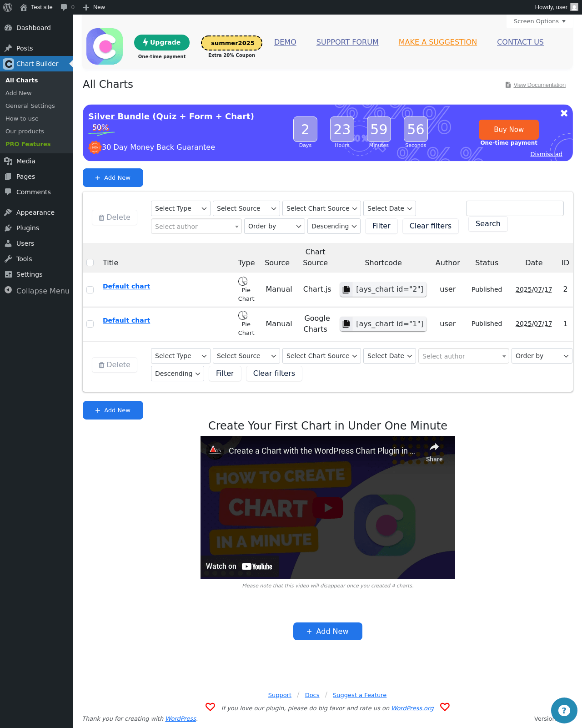The height and width of the screenshot is (728, 582).
Task: Check the row checkbox for chart ID 1
Action: click(x=90, y=324)
